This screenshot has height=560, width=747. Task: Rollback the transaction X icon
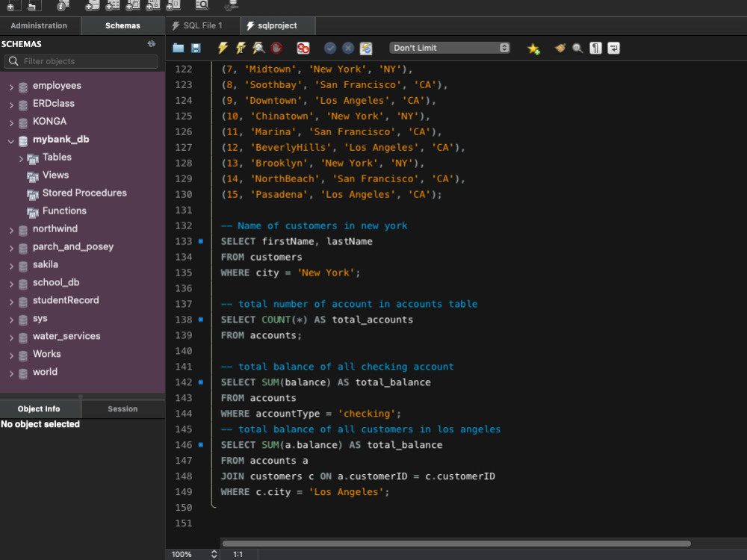pos(348,48)
